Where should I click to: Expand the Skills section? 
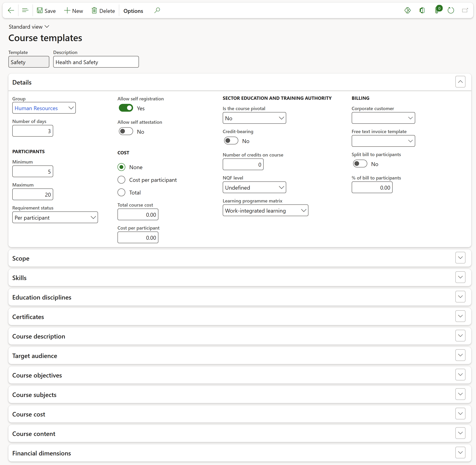pos(460,277)
